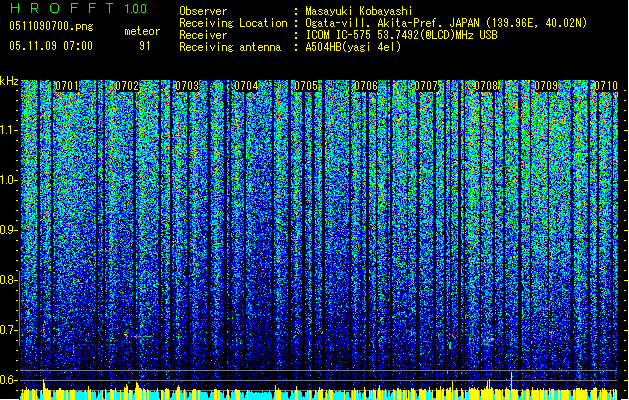Image resolution: width=629 pixels, height=400 pixels.
Task: Click the 0705 time marker
Action: (307, 87)
